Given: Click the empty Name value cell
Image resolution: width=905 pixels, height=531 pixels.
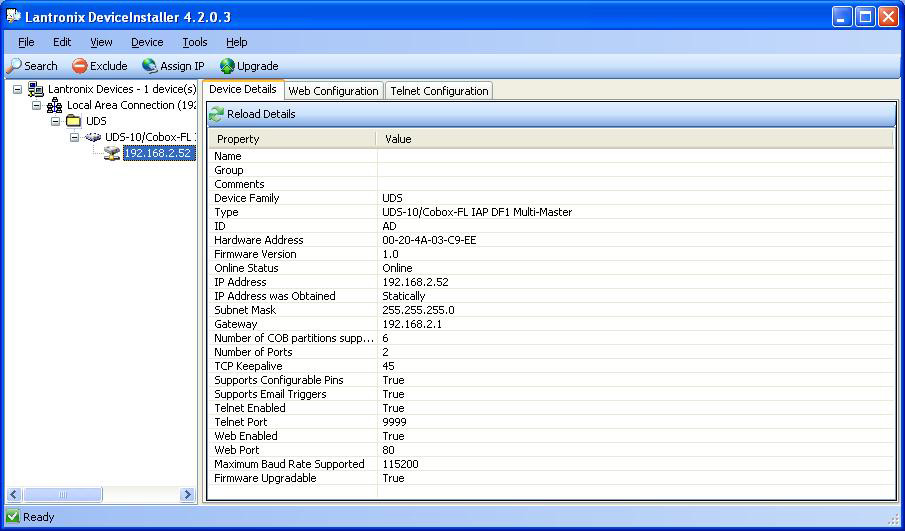Looking at the screenshot, I should pyautogui.click(x=635, y=156).
